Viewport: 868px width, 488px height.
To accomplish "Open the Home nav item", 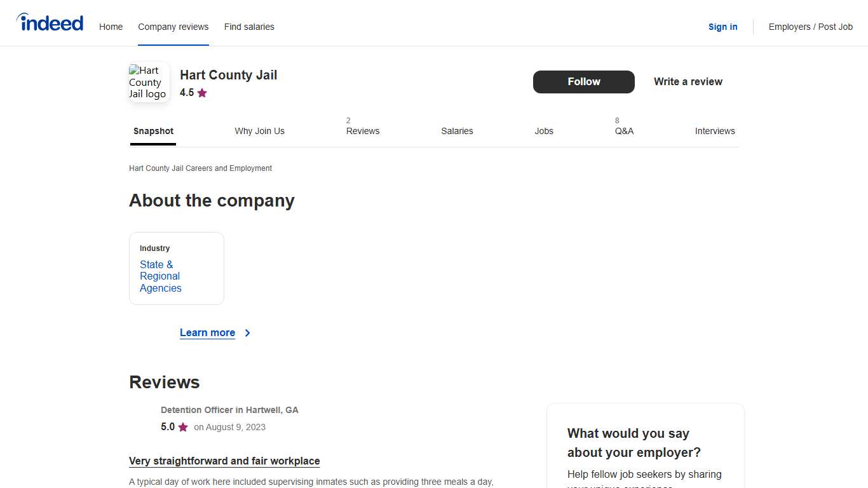I will tap(111, 27).
